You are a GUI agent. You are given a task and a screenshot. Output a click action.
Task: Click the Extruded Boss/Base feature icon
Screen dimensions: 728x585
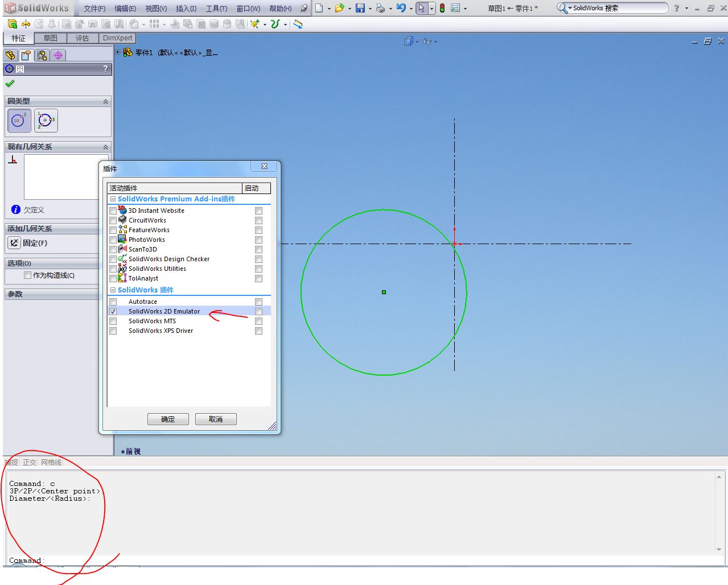tap(12, 24)
